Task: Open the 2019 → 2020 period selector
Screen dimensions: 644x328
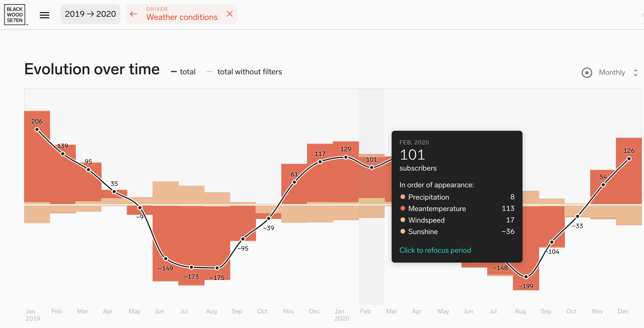Action: 90,14
